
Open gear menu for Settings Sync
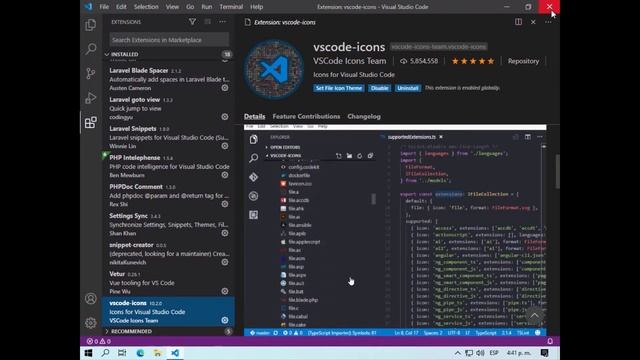tap(225, 233)
